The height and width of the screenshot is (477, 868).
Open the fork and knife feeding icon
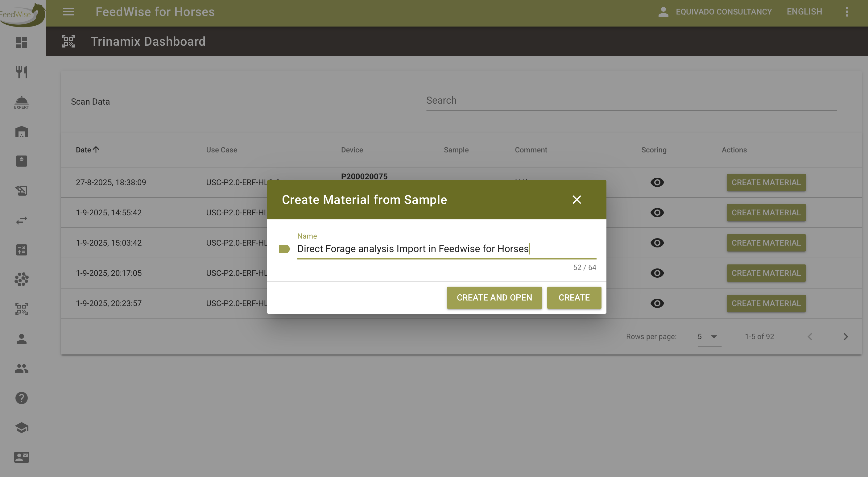pyautogui.click(x=22, y=72)
